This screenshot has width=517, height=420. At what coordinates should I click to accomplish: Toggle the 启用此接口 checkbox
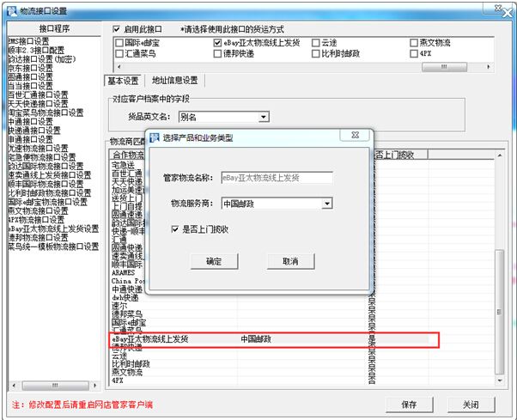(117, 29)
